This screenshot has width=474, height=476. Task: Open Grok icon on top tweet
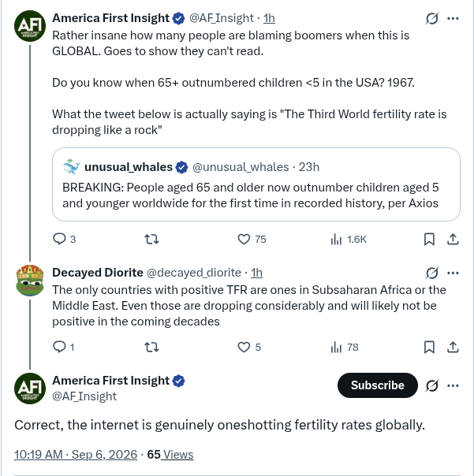point(431,18)
